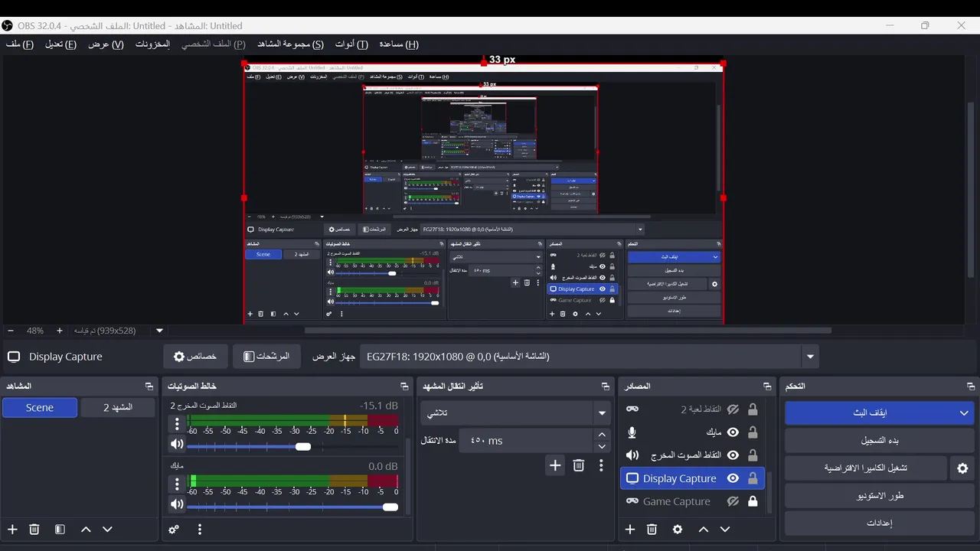Viewport: 980px width, 551px height.
Task: Move source down arrow in المصادر toolbar
Action: pyautogui.click(x=725, y=530)
